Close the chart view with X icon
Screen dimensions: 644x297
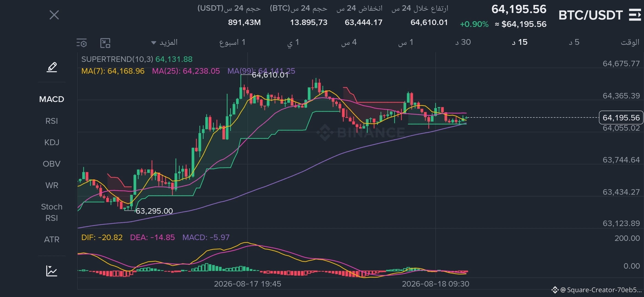(54, 15)
